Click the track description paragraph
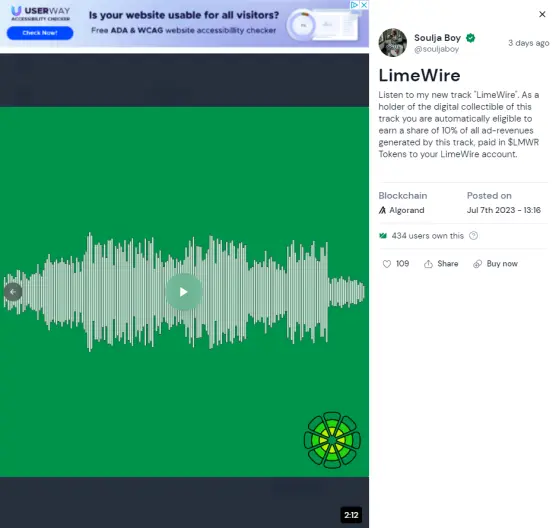This screenshot has height=528, width=559. point(459,124)
